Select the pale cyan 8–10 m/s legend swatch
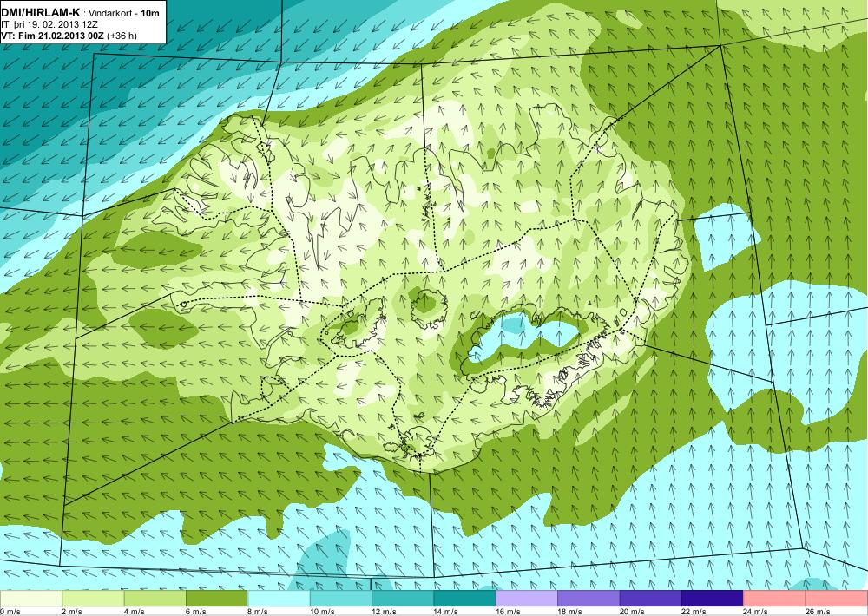The width and height of the screenshot is (868, 616). [x=279, y=599]
